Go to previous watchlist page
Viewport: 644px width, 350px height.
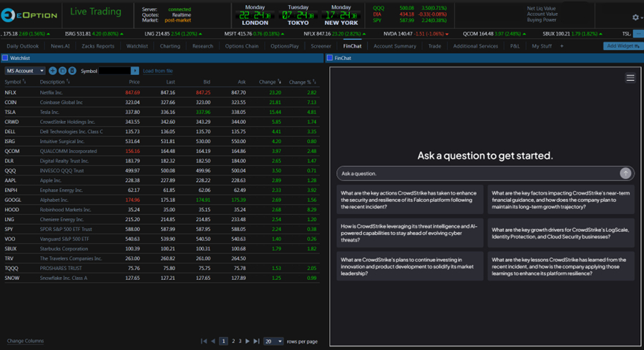click(213, 341)
